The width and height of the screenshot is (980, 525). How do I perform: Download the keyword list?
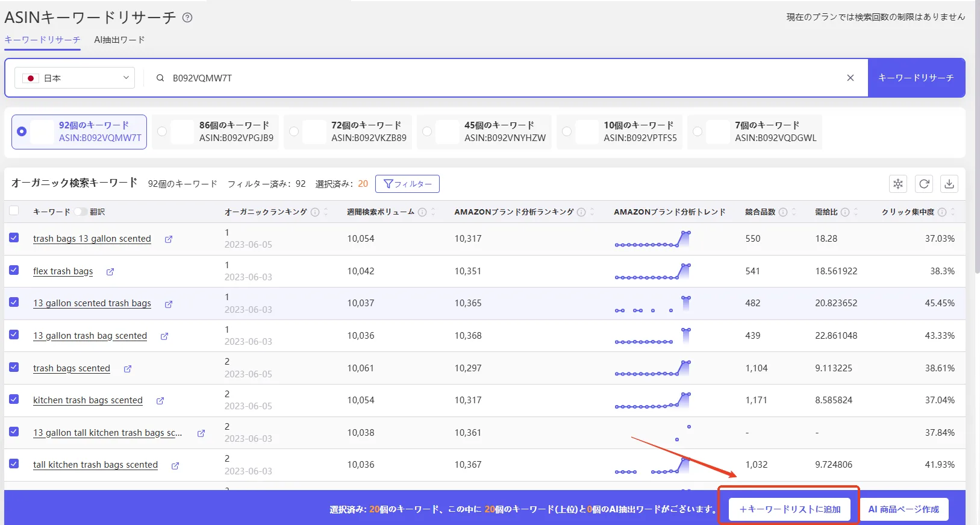point(949,184)
